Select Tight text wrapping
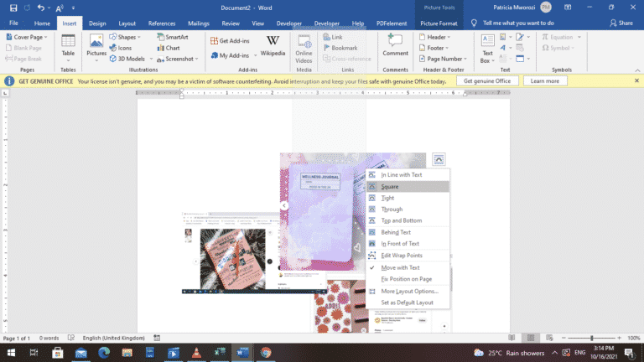This screenshot has width=644, height=362. point(408,198)
